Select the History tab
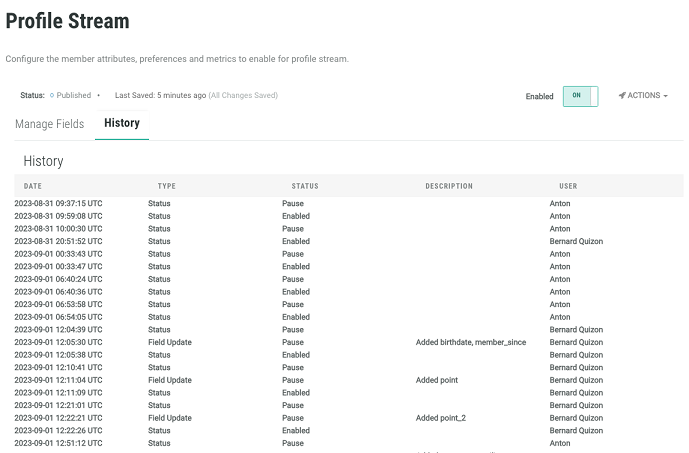The image size is (689, 453). coord(122,124)
